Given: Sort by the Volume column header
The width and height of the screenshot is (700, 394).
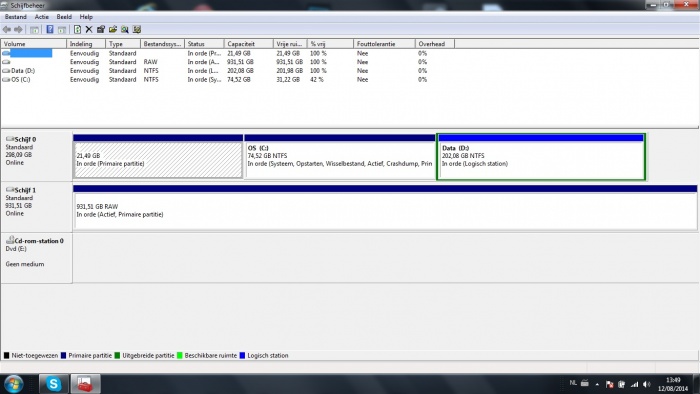Looking at the screenshot, I should (33, 44).
